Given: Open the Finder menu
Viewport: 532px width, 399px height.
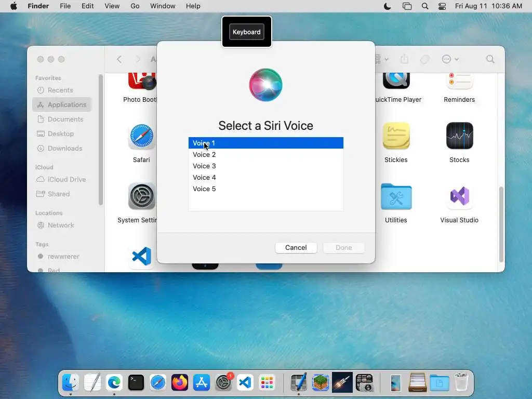Looking at the screenshot, I should [38, 6].
